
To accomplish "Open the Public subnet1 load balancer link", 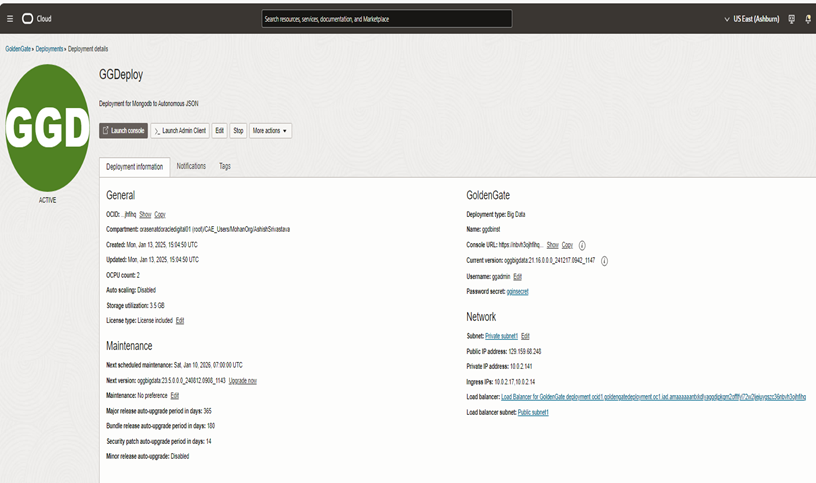I will tap(533, 412).
